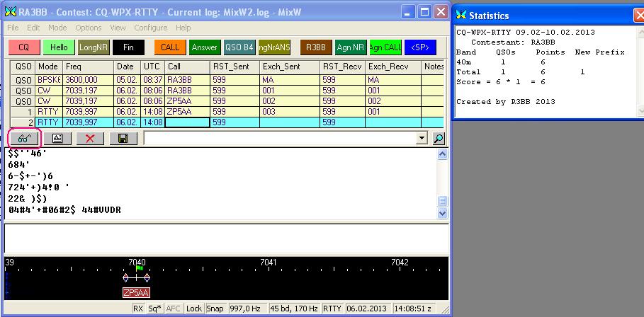Expand the search combo box dropdown arrow
Image resolution: width=644 pixels, height=317 pixels.
pos(423,138)
